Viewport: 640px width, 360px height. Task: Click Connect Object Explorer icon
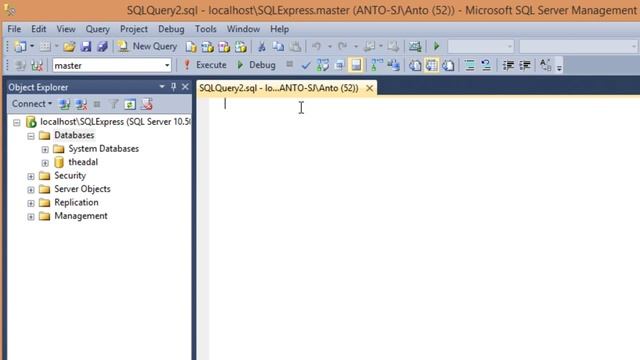coord(64,104)
